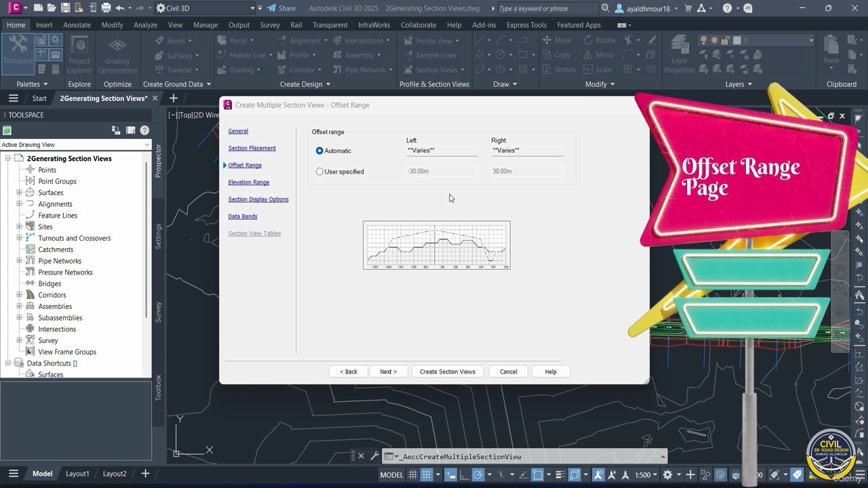Click the Undo arrow icon
868x488 pixels.
tap(120, 8)
